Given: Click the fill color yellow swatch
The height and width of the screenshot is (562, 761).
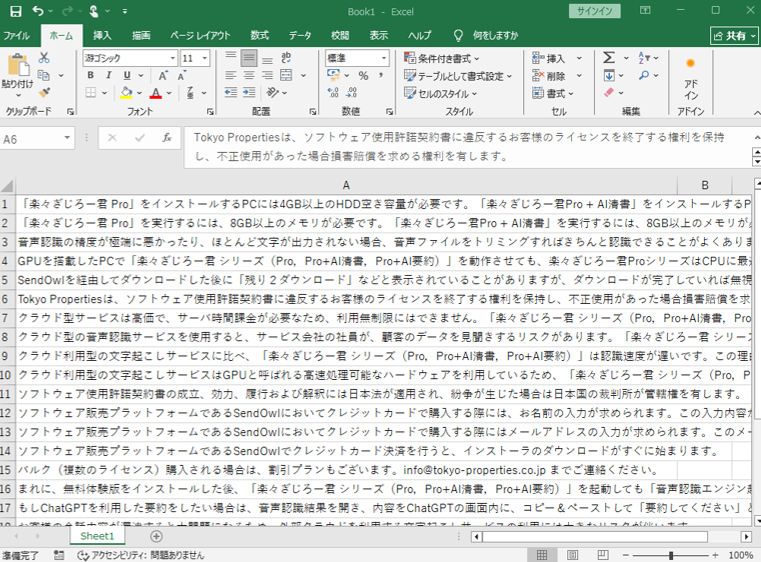Looking at the screenshot, I should (126, 93).
